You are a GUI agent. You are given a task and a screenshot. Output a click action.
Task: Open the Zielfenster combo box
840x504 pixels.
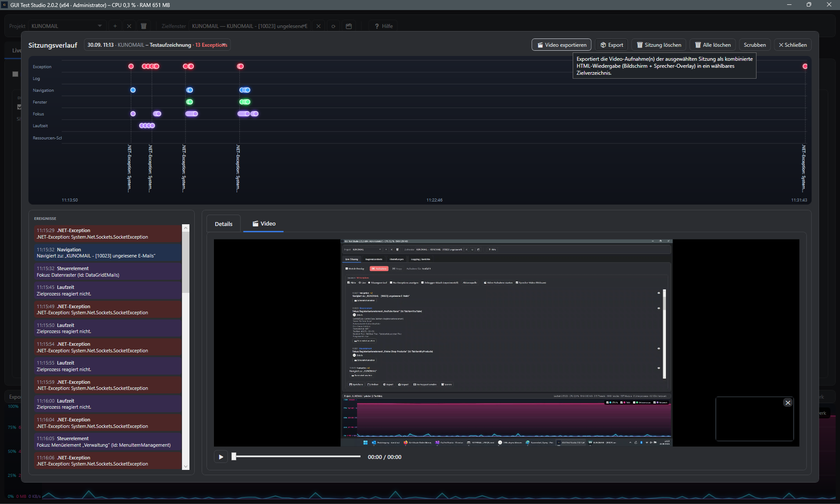tap(250, 26)
